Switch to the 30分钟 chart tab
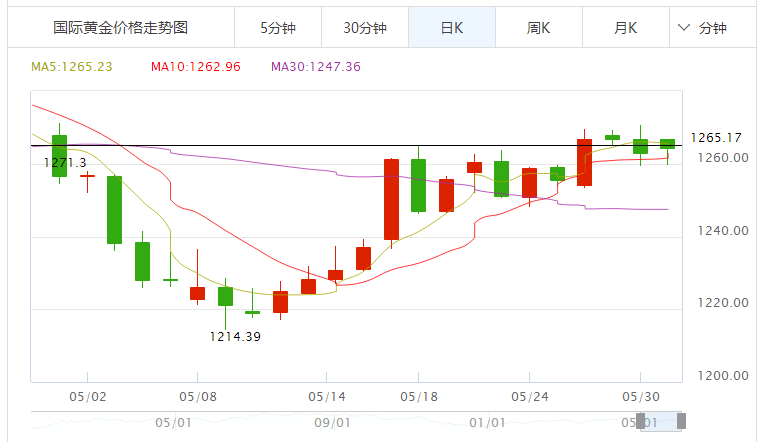Image resolution: width=760 pixels, height=442 pixels. 365,28
